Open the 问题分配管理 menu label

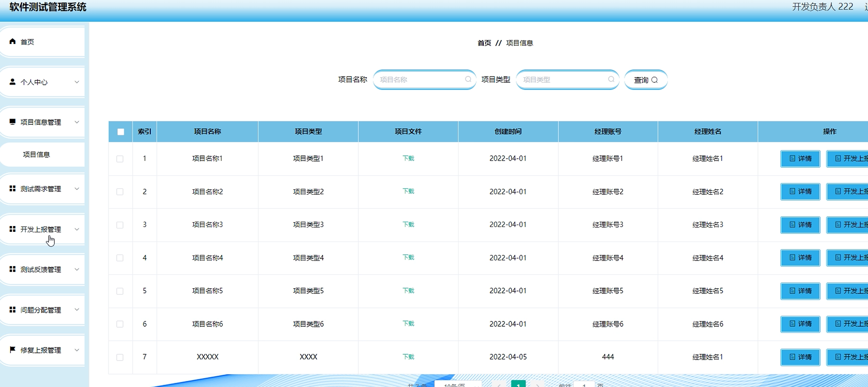41,310
